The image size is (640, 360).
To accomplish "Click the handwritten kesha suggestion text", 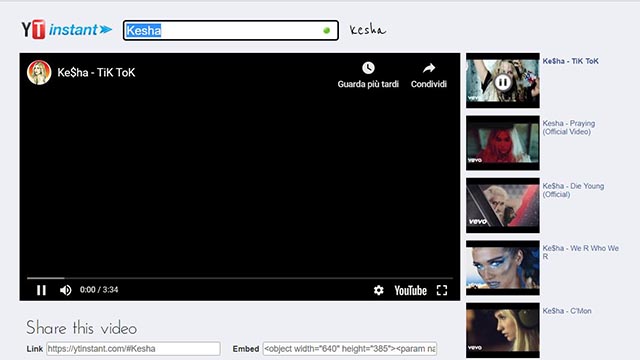I will [x=367, y=29].
